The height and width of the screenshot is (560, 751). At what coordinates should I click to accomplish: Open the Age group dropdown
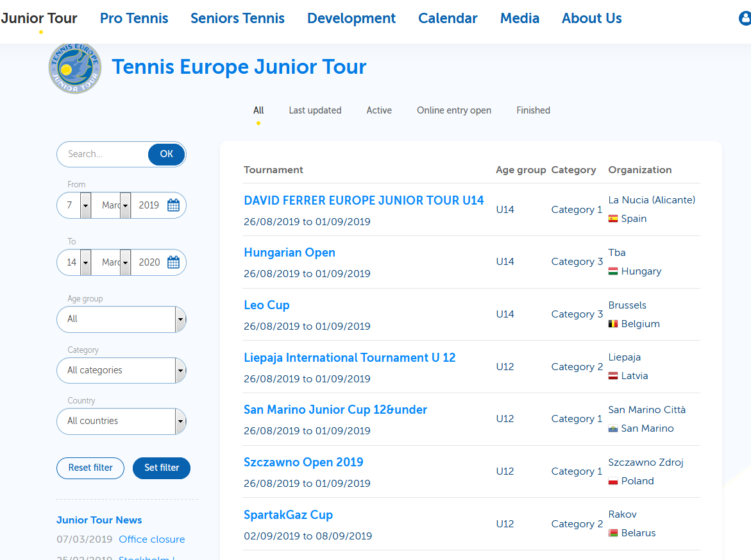click(x=121, y=319)
